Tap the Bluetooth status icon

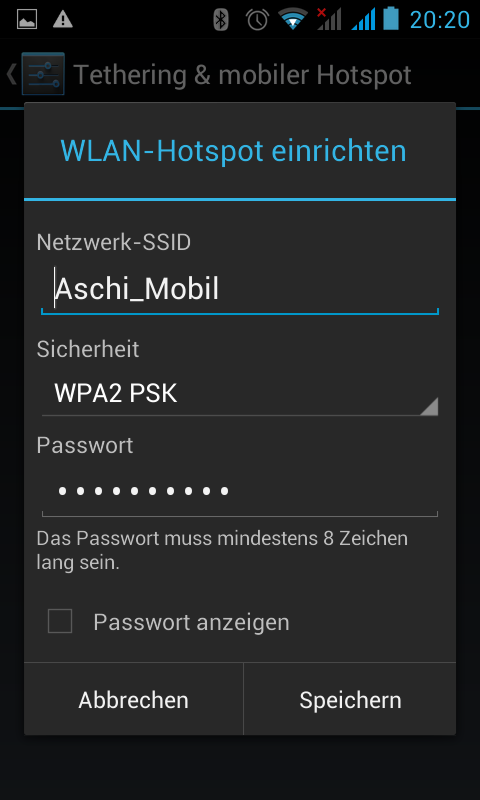tap(221, 19)
